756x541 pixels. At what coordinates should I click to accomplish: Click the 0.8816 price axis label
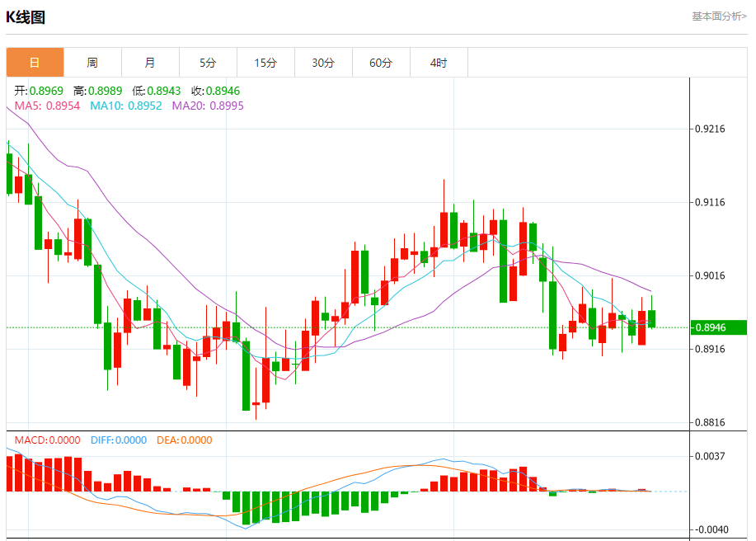pos(710,422)
